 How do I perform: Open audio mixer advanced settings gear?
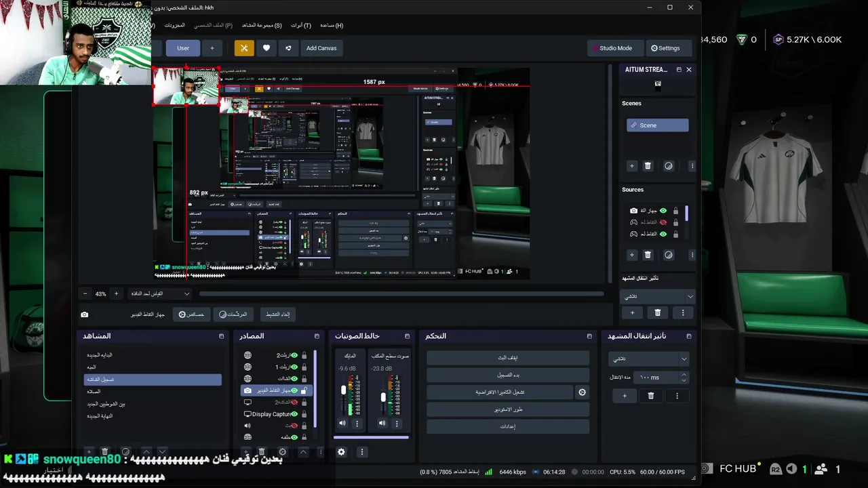(x=342, y=452)
